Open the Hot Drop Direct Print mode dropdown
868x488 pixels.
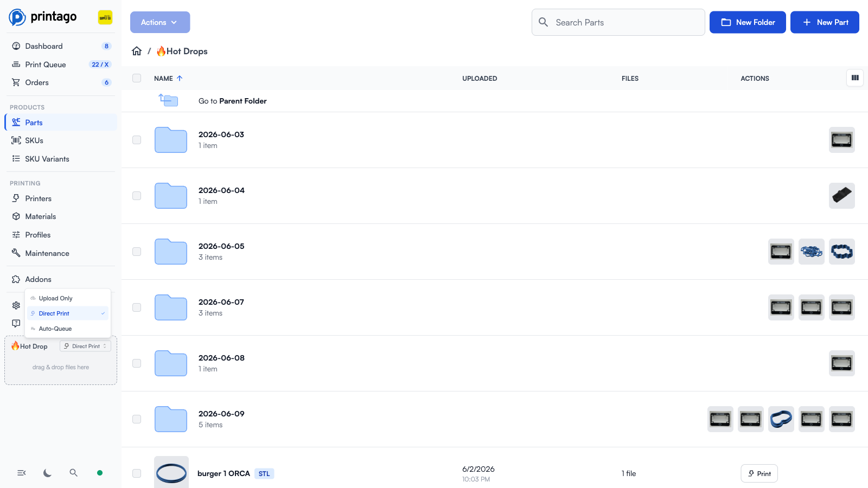86,346
